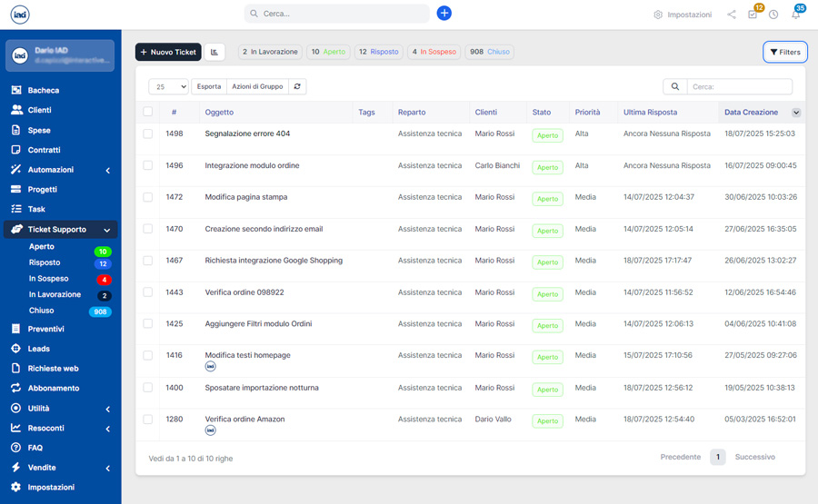Screen dimensions: 818x504
Task: Select checkbox for ticket 1425
Action: [147, 323]
